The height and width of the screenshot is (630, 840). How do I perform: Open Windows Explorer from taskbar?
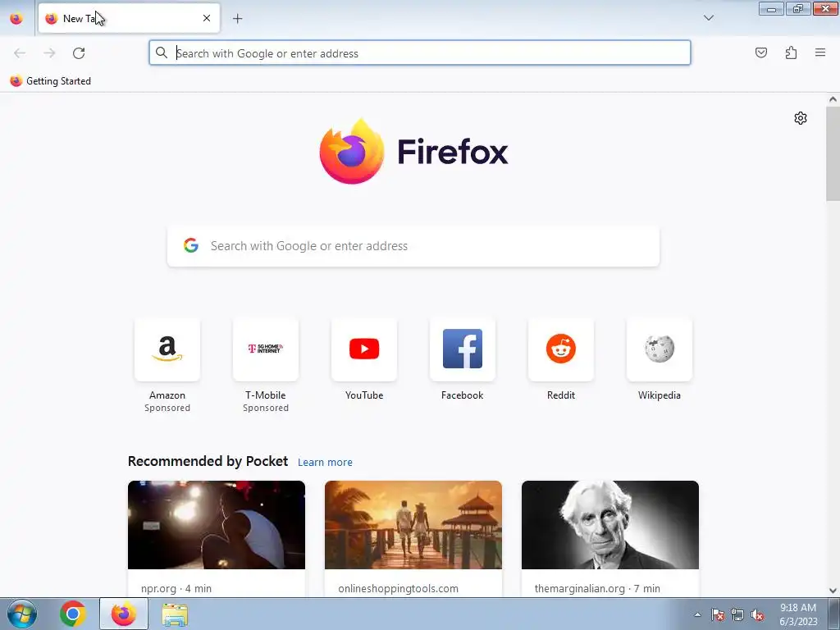pyautogui.click(x=175, y=614)
